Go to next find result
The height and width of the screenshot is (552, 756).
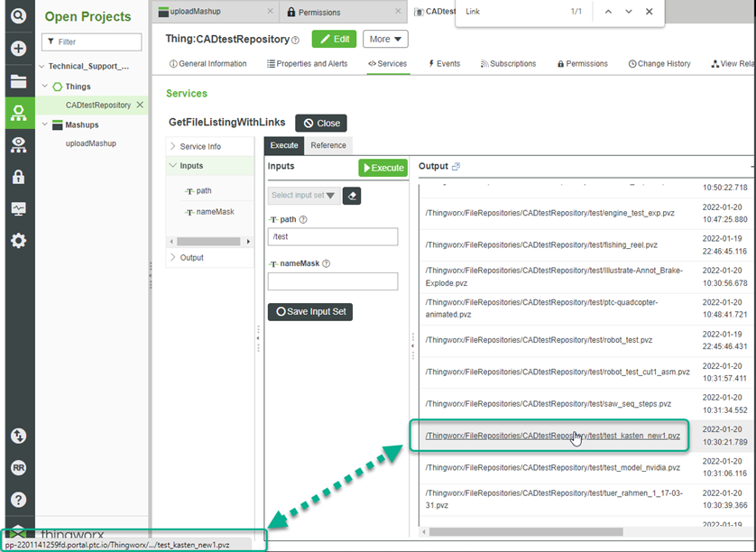click(x=629, y=12)
